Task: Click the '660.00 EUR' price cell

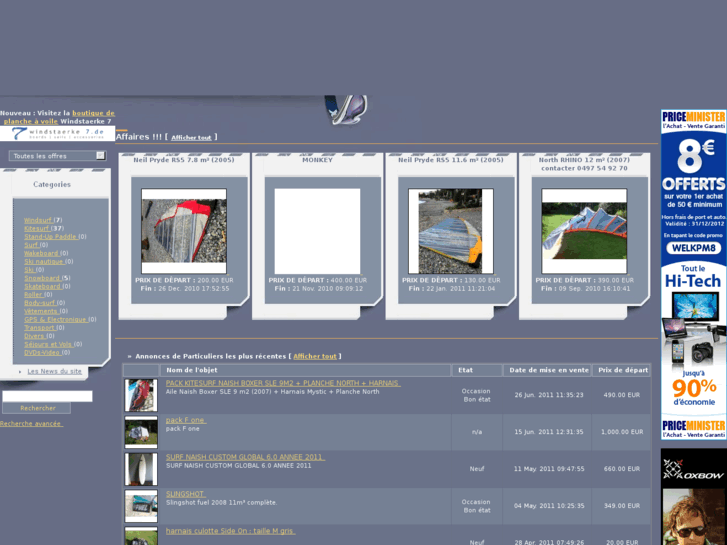Action: coord(622,469)
